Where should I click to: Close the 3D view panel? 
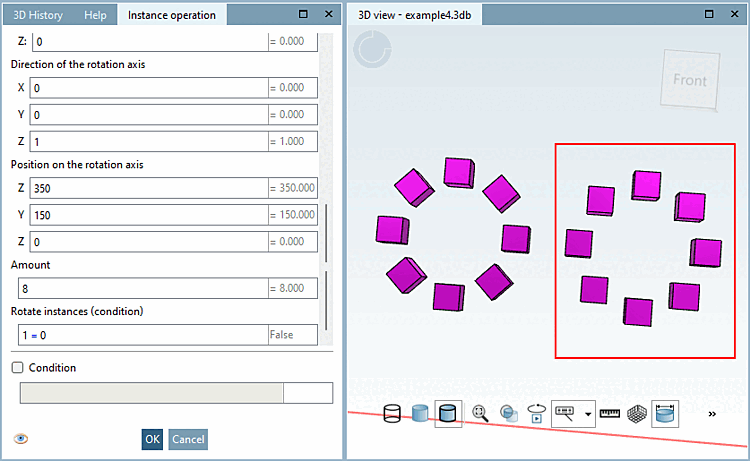coord(735,14)
